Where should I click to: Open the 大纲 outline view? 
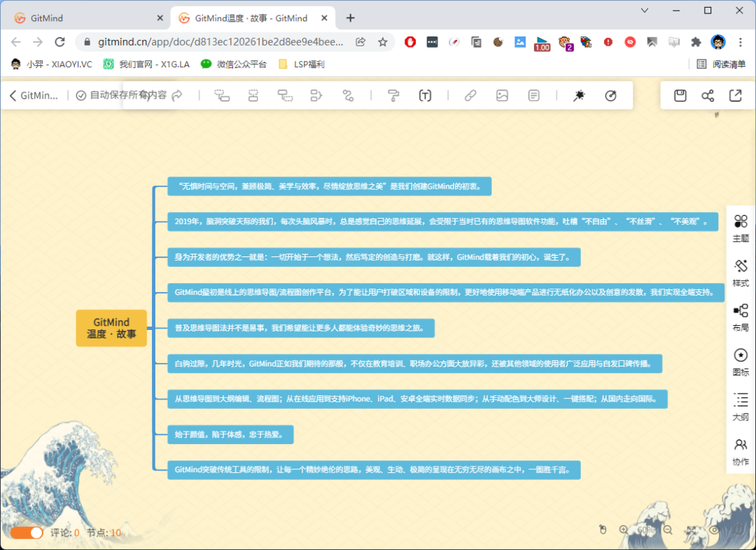click(741, 406)
